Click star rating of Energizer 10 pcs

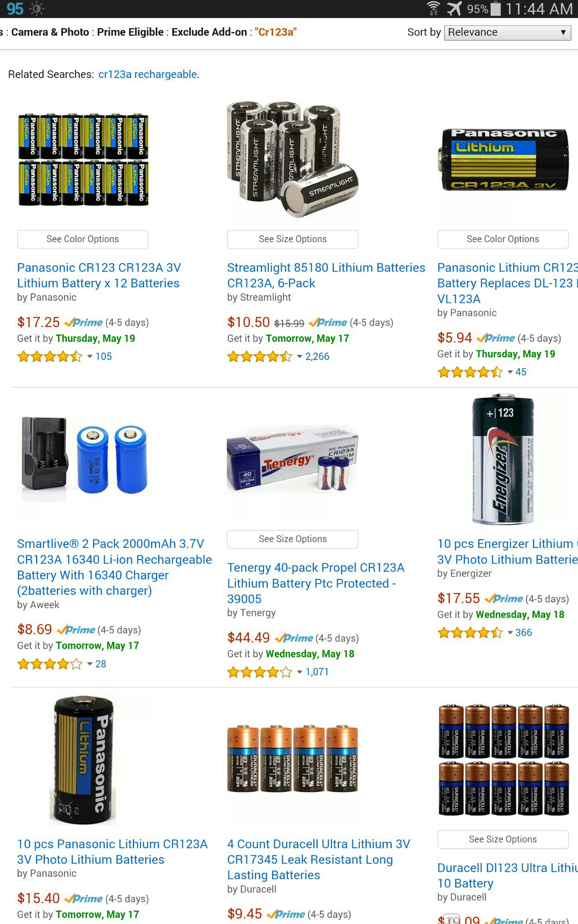470,632
